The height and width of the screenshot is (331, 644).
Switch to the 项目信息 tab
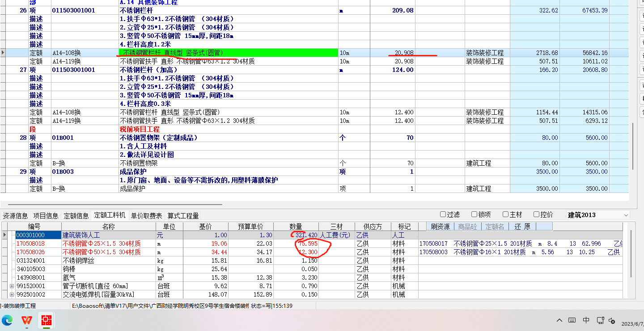click(46, 216)
